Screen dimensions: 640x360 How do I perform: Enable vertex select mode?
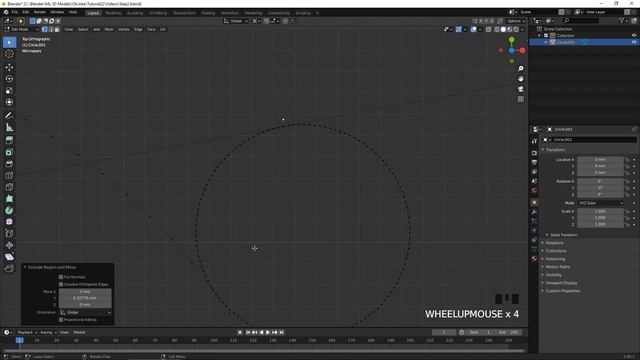(44, 29)
